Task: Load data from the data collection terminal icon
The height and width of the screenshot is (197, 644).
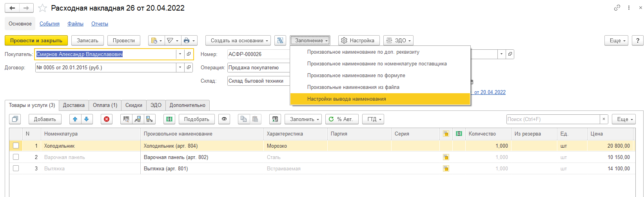Action: (x=138, y=119)
